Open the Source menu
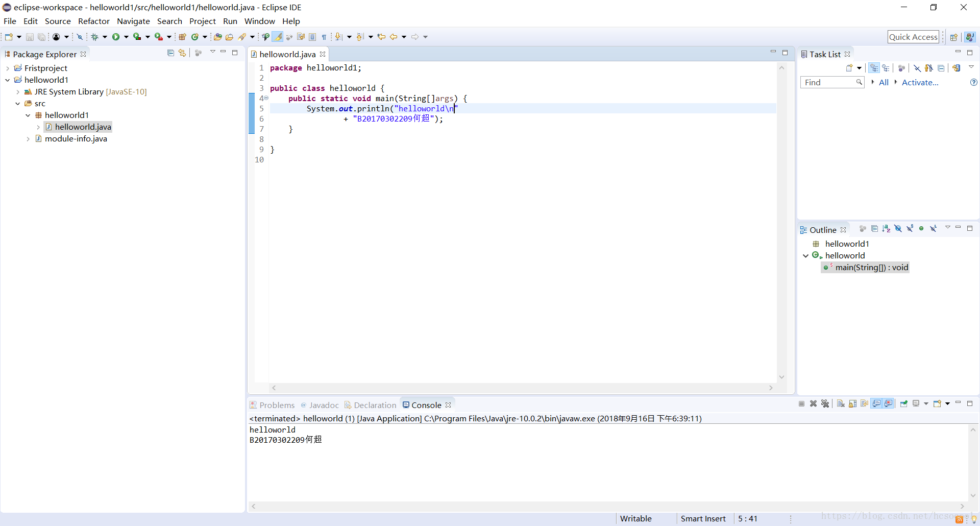Image resolution: width=980 pixels, height=526 pixels. point(58,21)
